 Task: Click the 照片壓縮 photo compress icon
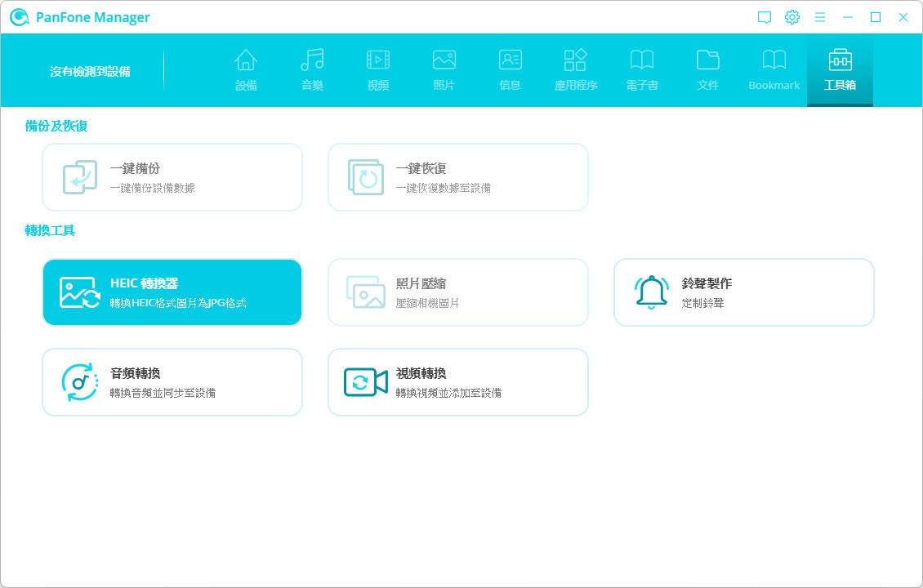[x=365, y=292]
